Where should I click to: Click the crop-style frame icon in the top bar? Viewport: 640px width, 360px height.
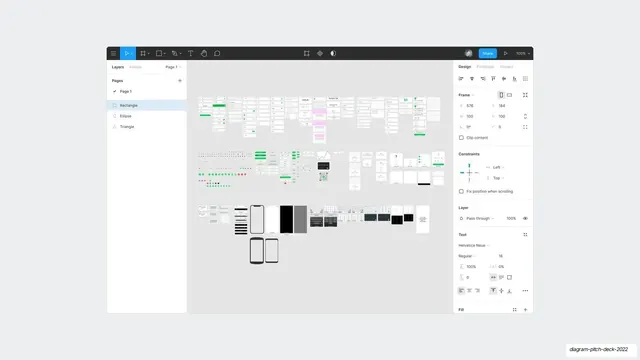pyautogui.click(x=307, y=53)
